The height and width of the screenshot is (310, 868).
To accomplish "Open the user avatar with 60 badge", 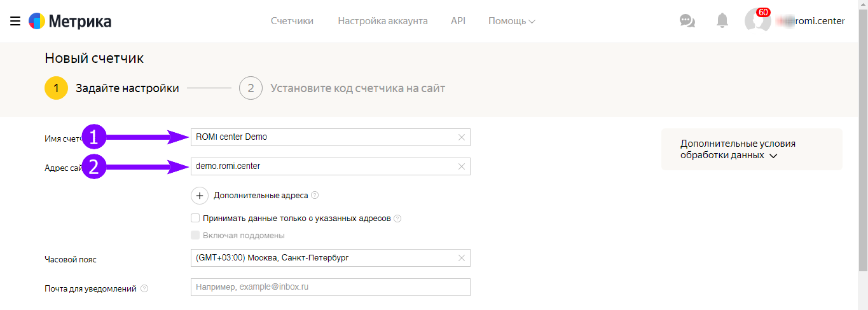I will [758, 20].
